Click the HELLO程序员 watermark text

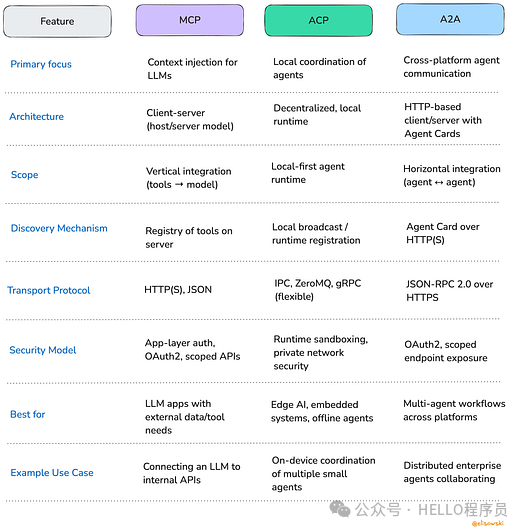pos(462,510)
